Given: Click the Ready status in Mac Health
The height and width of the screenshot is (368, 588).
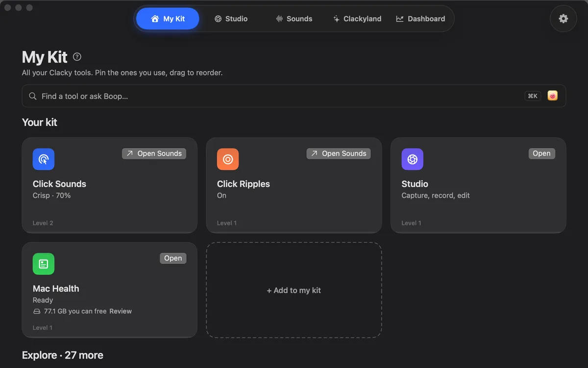Looking at the screenshot, I should click(x=43, y=300).
